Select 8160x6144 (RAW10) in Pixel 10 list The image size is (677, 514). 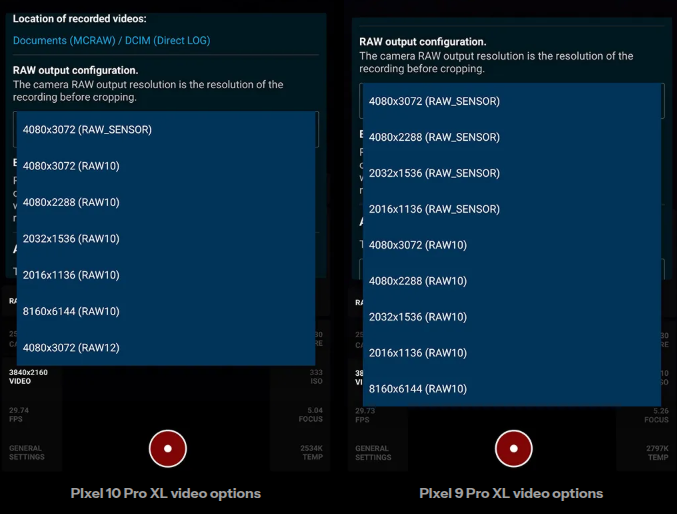tap(166, 311)
